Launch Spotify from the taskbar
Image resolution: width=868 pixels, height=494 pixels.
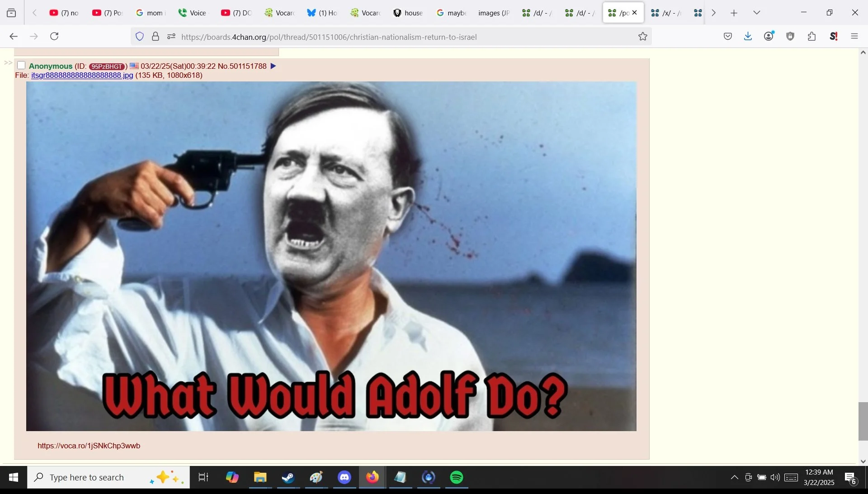[x=457, y=477]
